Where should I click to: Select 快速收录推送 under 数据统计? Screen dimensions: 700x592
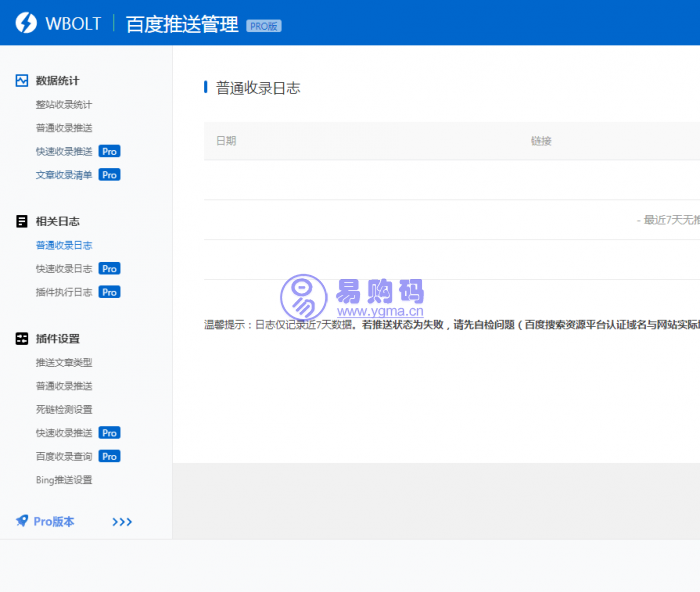click(64, 152)
